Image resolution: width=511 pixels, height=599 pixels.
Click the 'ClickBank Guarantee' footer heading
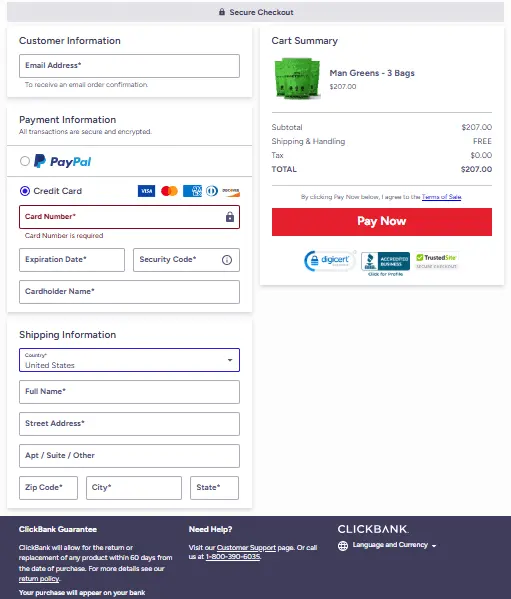pos(58,529)
